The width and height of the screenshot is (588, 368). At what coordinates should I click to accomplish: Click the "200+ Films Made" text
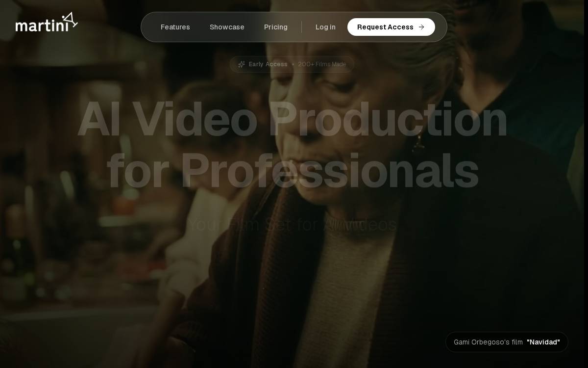(322, 64)
